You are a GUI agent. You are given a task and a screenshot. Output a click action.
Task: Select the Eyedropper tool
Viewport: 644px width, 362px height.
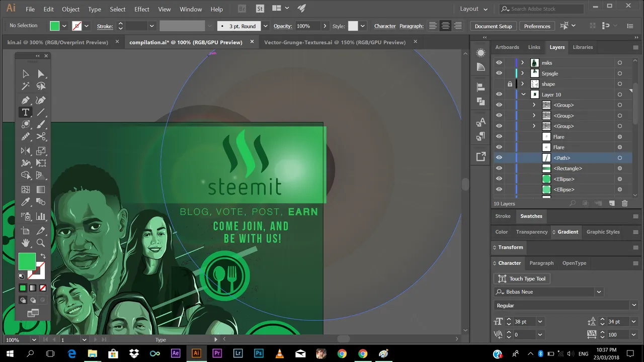(x=25, y=202)
